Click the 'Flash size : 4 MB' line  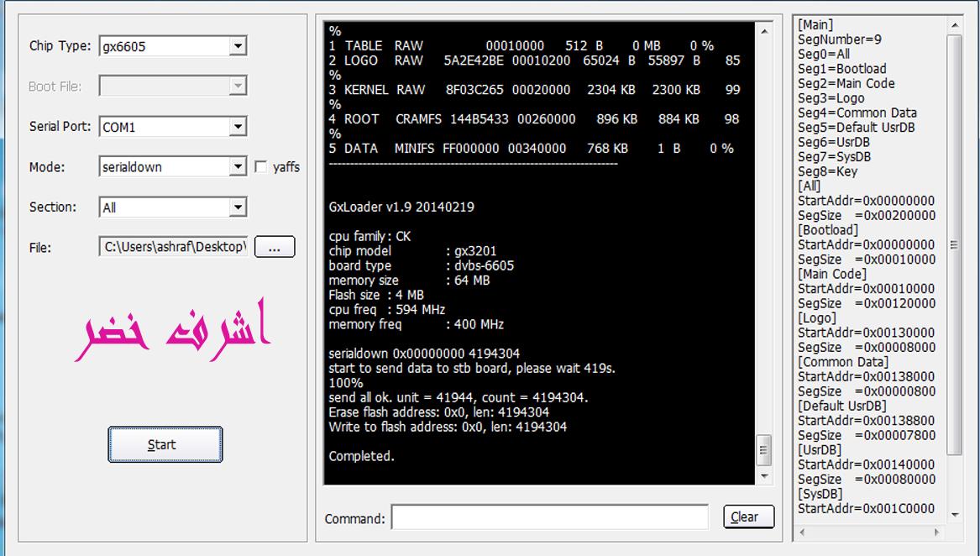tap(376, 295)
